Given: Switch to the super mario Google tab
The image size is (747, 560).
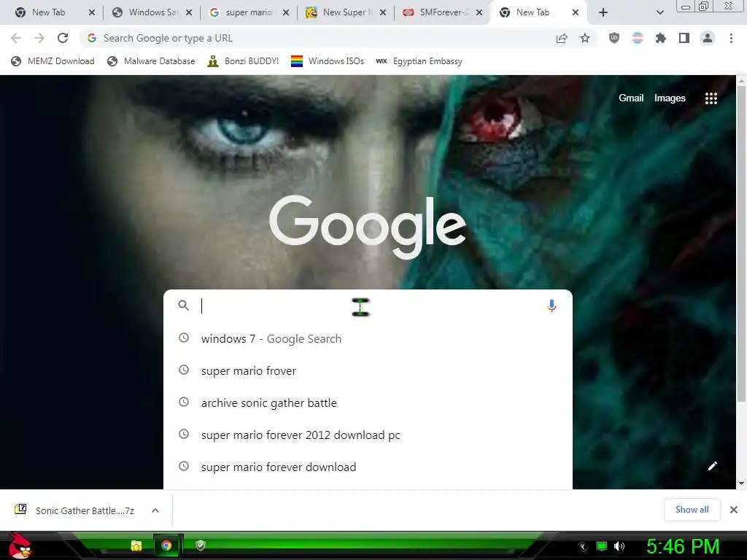Looking at the screenshot, I should [248, 12].
